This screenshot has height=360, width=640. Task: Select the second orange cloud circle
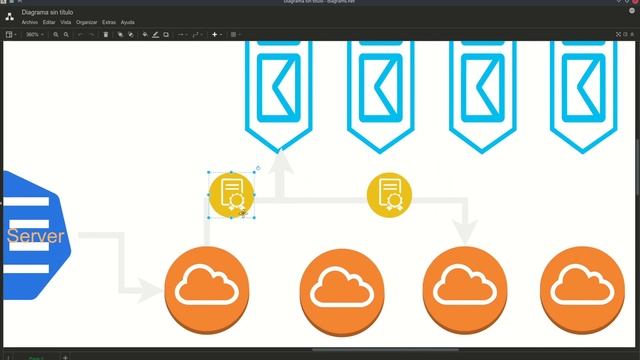tap(342, 292)
